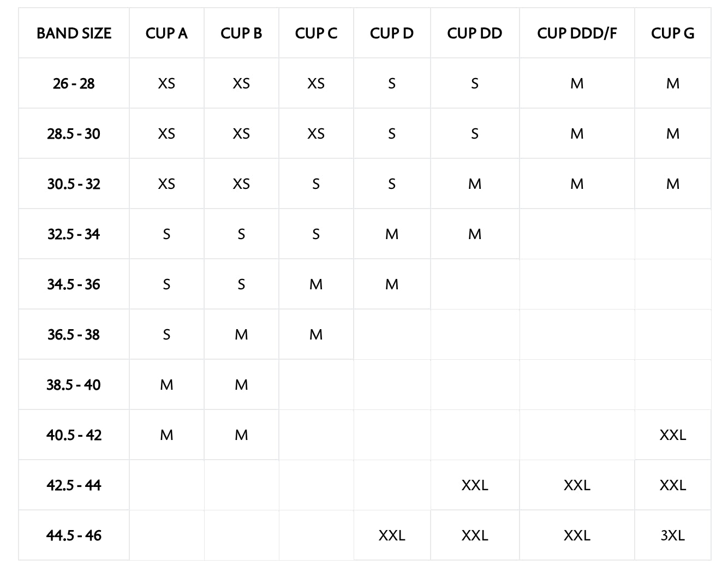728x571 pixels.
Task: Click the 30.5 - 32 band row label
Action: pyautogui.click(x=74, y=184)
